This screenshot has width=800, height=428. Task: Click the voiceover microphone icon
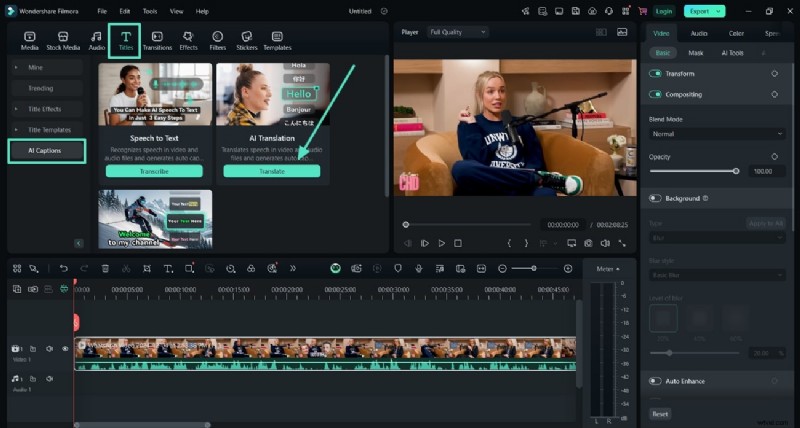417,268
